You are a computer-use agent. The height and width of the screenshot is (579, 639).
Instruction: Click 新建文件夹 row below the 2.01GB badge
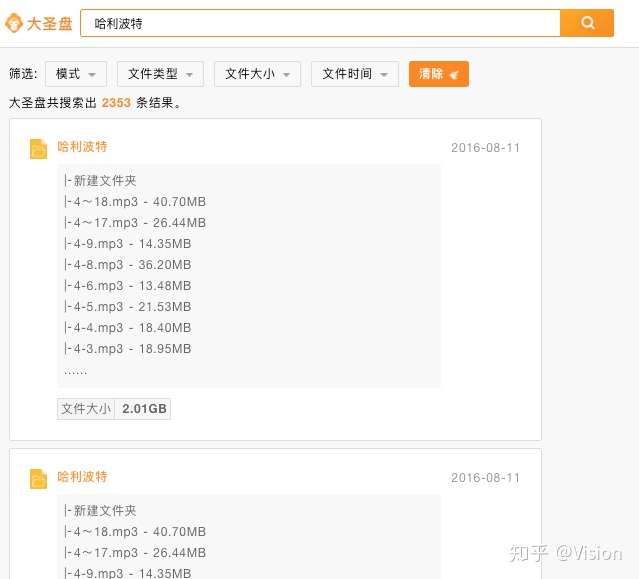100,511
